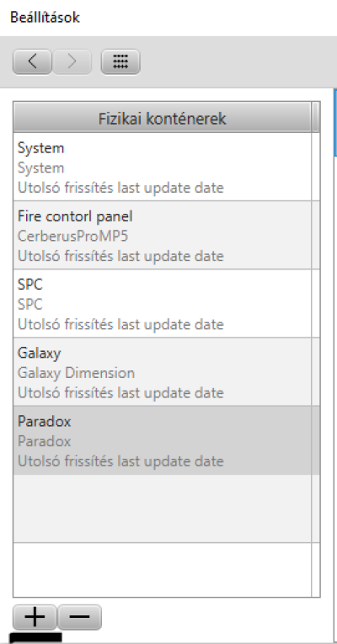Image resolution: width=337 pixels, height=644 pixels.
Task: Click the black bar under the plus button
Action: click(35, 638)
